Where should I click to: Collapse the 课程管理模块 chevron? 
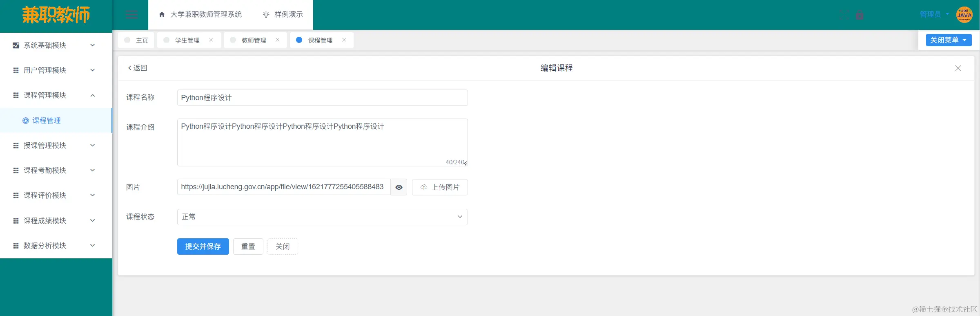pyautogui.click(x=93, y=95)
